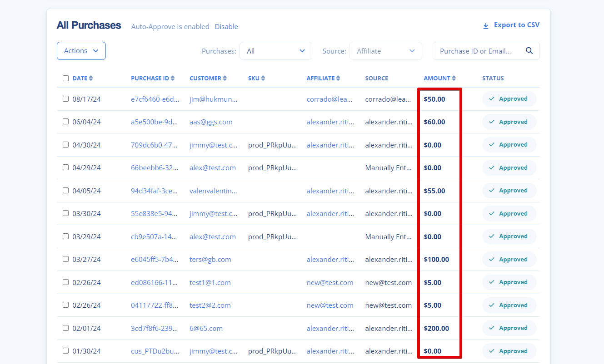Sort by SKU column arrows
Image resolution: width=604 pixels, height=364 pixels.
click(x=263, y=78)
